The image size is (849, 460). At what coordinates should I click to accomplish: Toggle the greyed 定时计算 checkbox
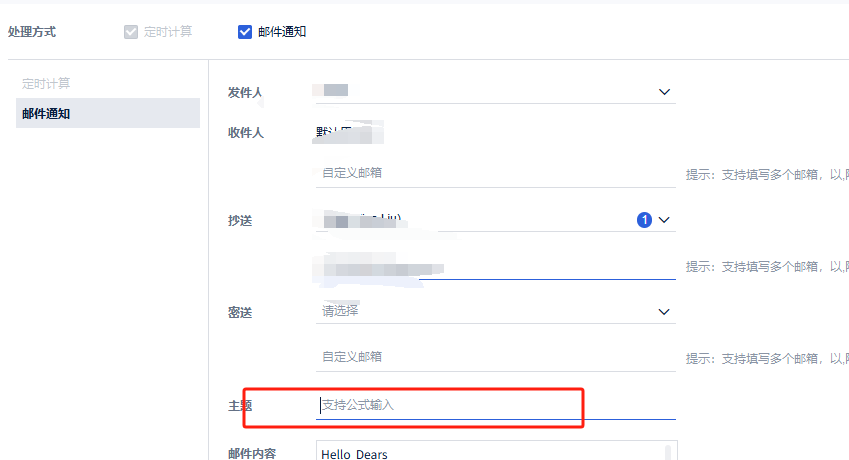[131, 31]
